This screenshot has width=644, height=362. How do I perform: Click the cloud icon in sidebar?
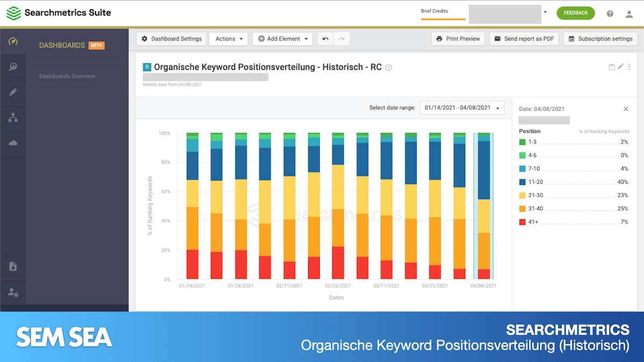[13, 143]
